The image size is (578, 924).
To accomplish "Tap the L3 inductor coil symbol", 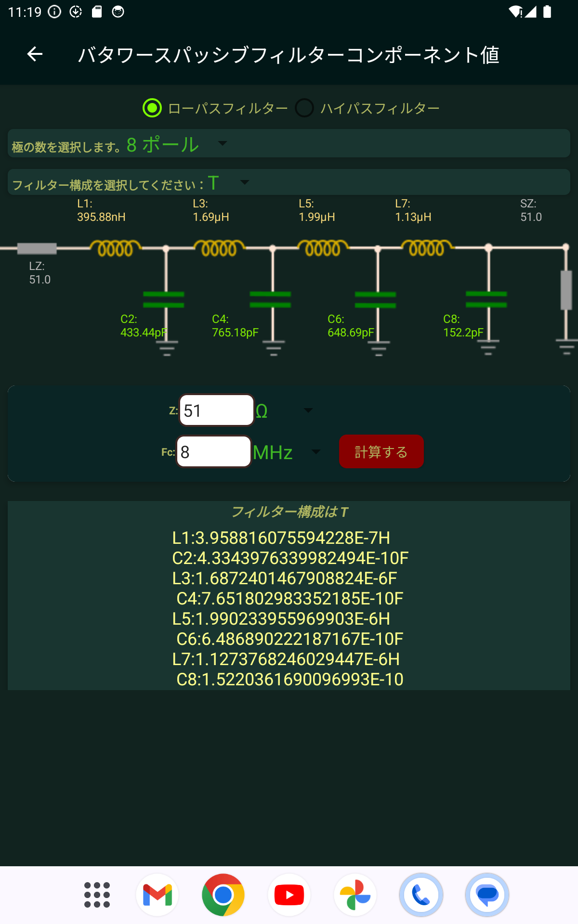I will [219, 248].
